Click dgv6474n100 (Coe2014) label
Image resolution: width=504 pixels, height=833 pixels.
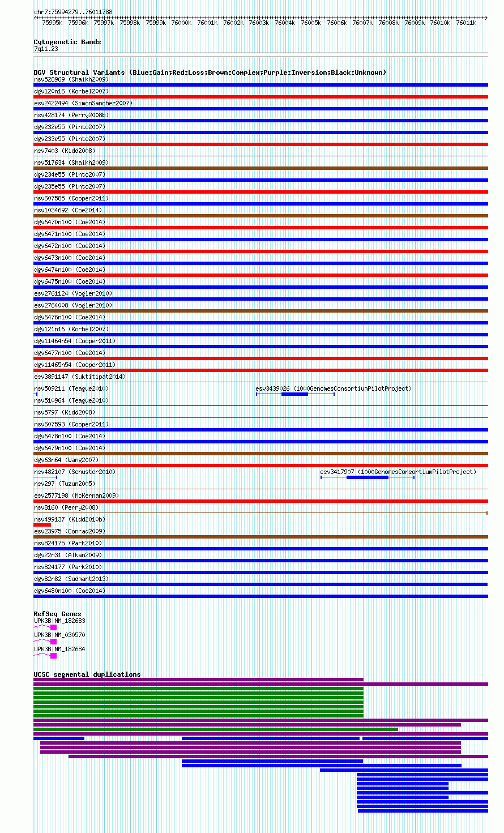pos(70,270)
